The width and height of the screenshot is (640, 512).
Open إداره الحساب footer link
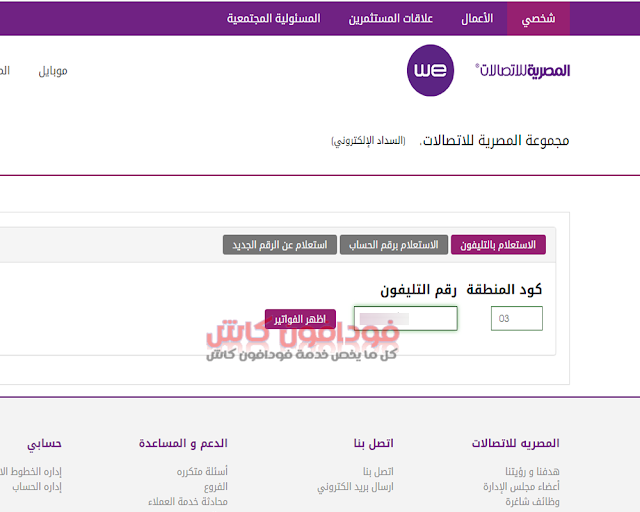37,487
